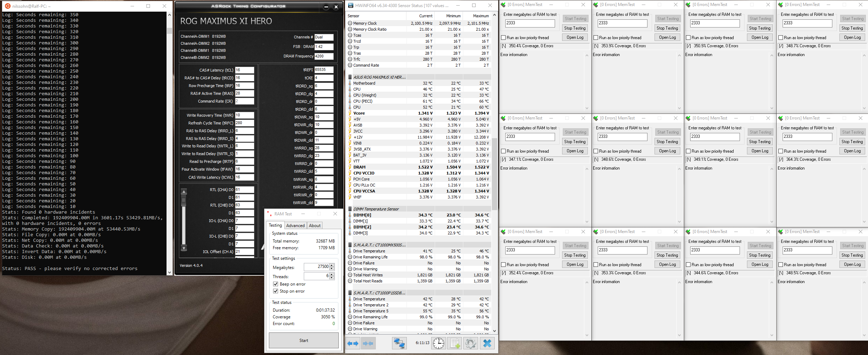Decrease Threads with the down stepper arrow
The width and height of the screenshot is (868, 355).
point(332,278)
